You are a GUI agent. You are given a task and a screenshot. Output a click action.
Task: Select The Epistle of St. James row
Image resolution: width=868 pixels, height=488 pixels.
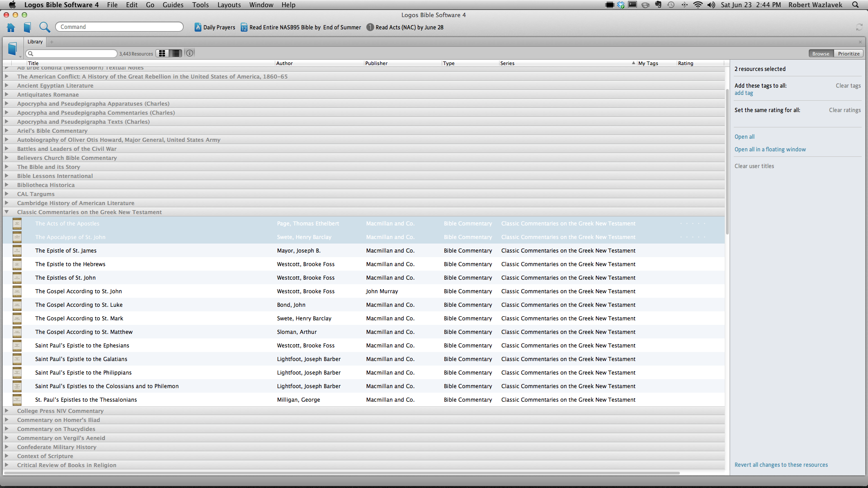66,251
